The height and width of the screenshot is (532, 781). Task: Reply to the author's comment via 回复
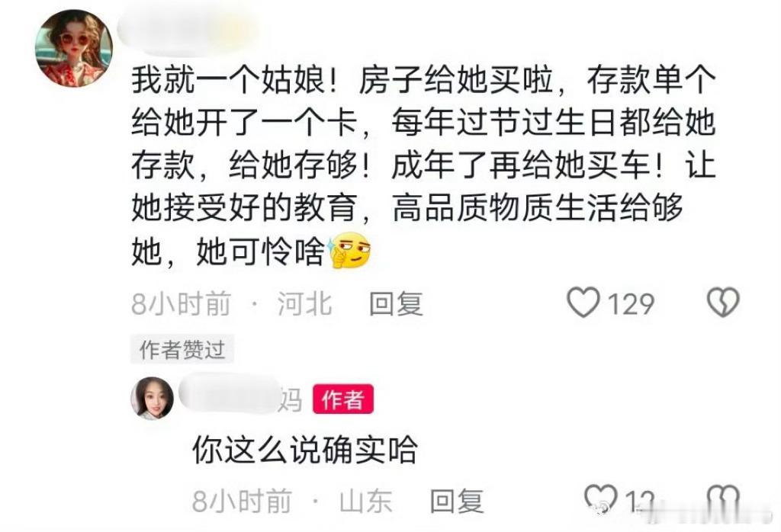pyautogui.click(x=457, y=501)
